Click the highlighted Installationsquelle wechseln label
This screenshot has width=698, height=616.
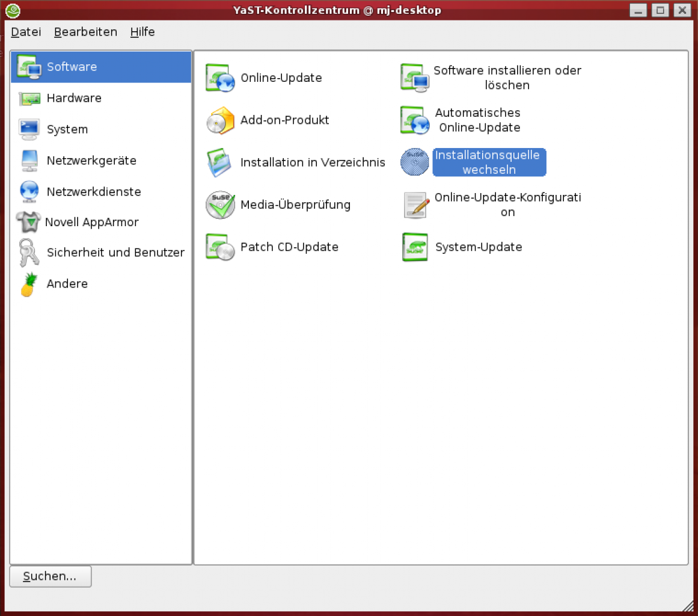(x=489, y=162)
